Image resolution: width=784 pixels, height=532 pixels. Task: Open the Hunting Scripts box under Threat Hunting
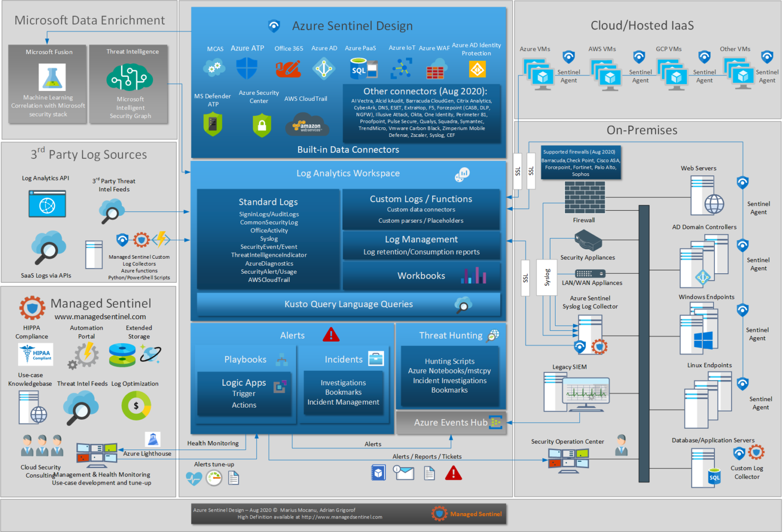pyautogui.click(x=449, y=376)
